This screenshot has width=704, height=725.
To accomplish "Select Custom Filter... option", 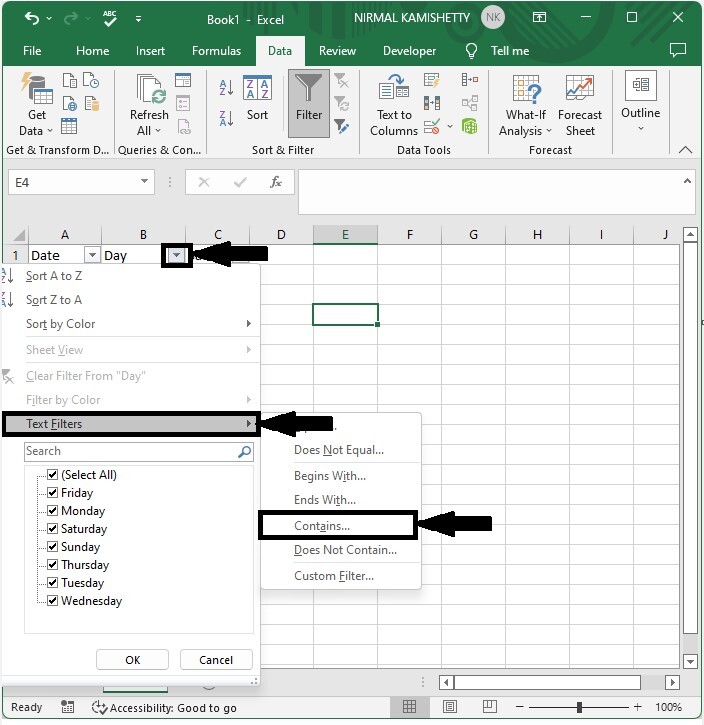I will 341,576.
